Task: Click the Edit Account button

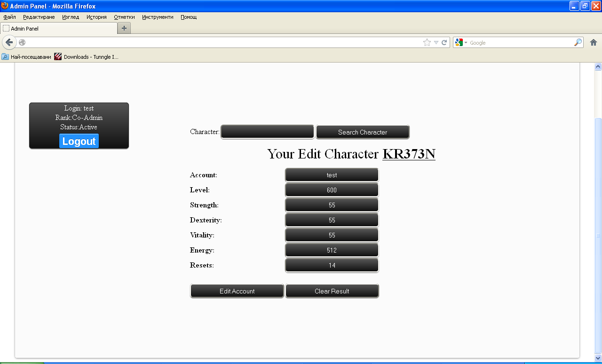Action: point(237,291)
